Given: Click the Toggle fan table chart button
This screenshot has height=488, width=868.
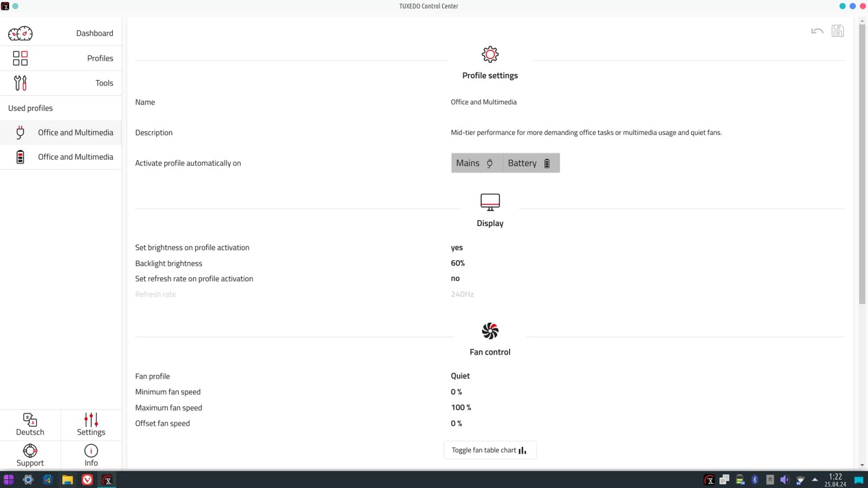Looking at the screenshot, I should 490,450.
